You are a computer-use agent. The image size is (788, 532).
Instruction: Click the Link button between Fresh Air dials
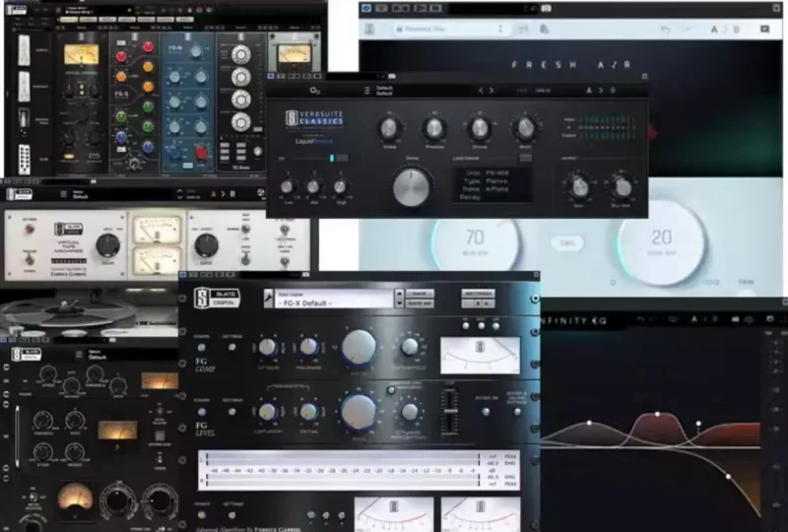click(567, 243)
